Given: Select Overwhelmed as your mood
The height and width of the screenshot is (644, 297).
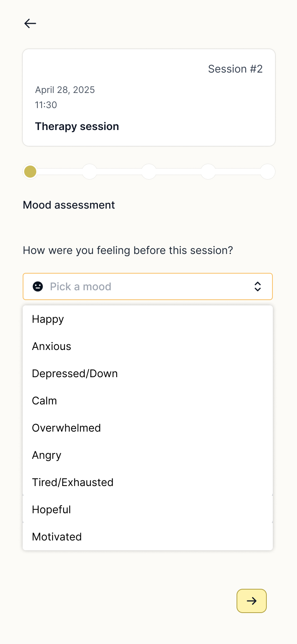Looking at the screenshot, I should (x=66, y=428).
